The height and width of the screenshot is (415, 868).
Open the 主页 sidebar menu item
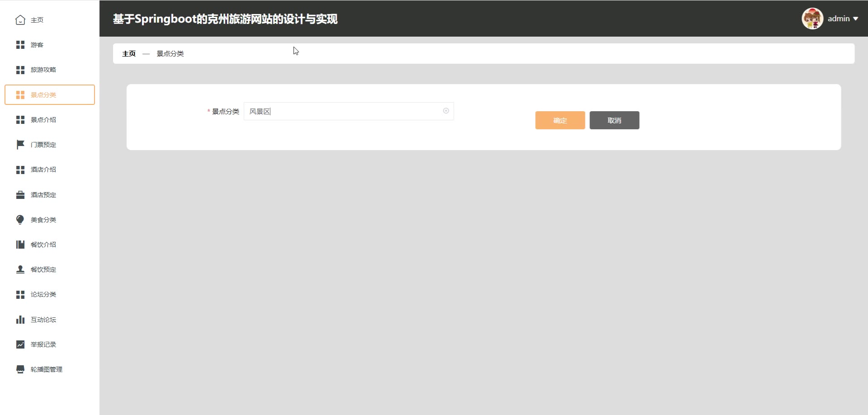click(50, 20)
